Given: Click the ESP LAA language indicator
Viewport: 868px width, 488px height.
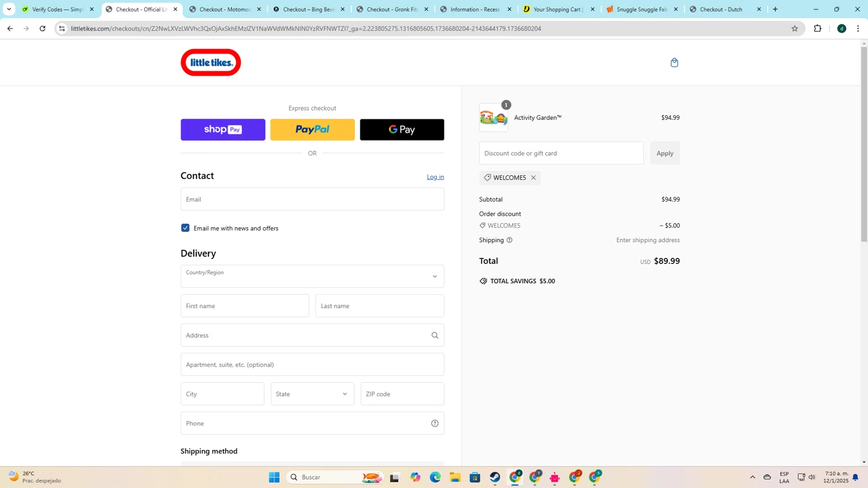Looking at the screenshot, I should click(784, 477).
